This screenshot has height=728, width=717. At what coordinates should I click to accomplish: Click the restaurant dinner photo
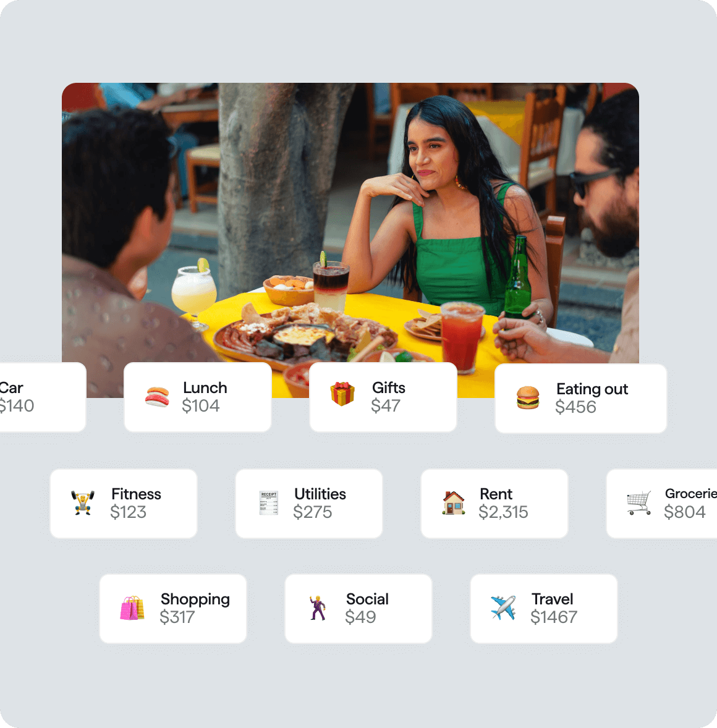tap(350, 223)
